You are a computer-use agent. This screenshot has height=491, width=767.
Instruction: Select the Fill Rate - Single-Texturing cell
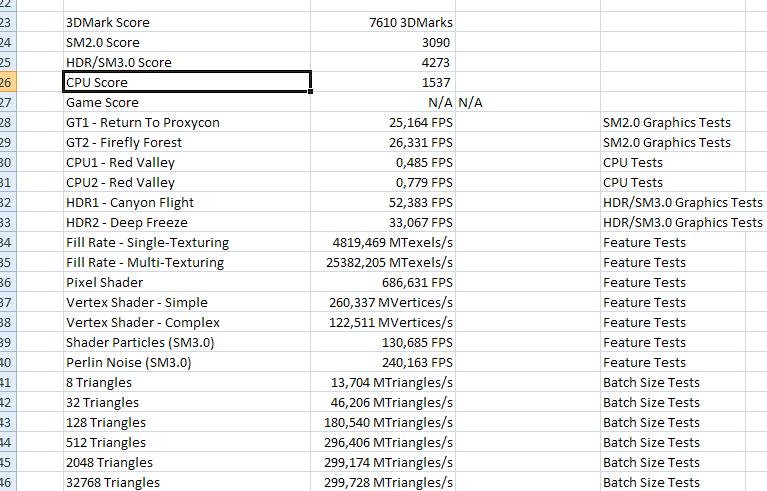(187, 243)
